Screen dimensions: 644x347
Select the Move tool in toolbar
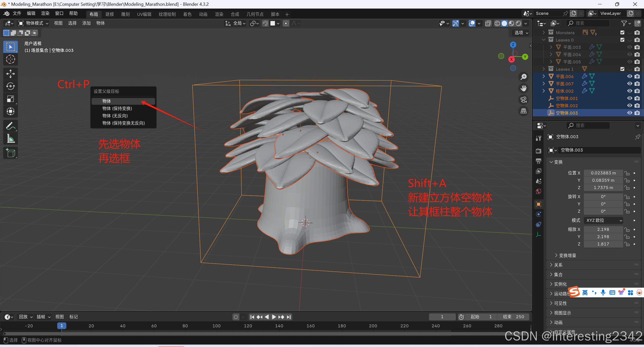[10, 74]
